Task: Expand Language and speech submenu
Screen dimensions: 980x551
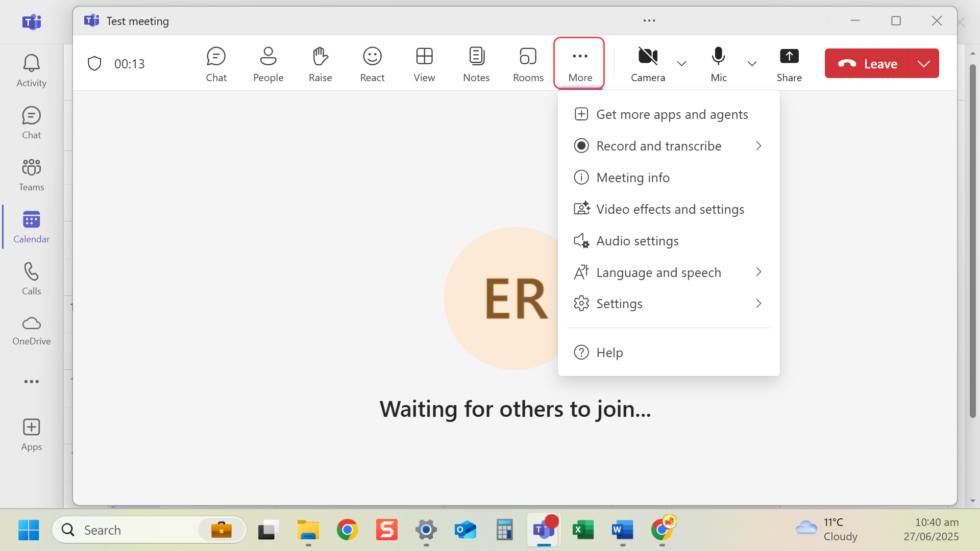Action: coord(669,272)
